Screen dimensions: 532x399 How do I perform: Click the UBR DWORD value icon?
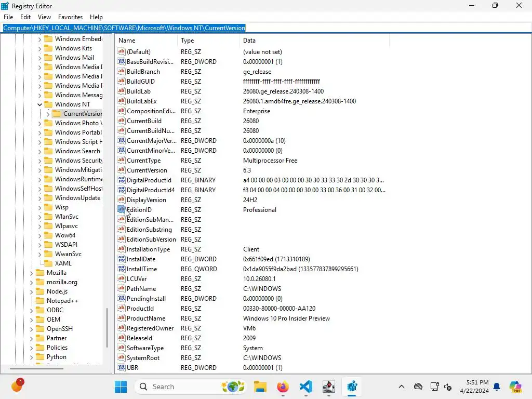point(121,367)
